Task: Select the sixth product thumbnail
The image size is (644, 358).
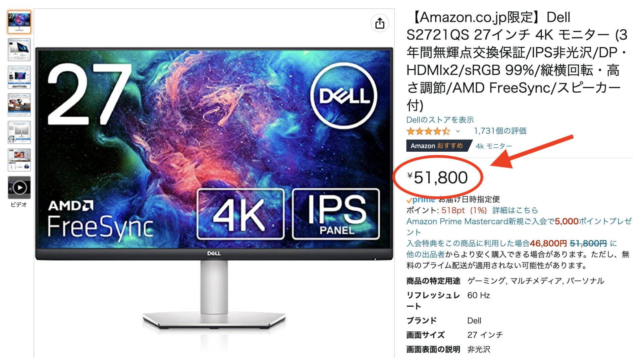Action: pyautogui.click(x=19, y=160)
